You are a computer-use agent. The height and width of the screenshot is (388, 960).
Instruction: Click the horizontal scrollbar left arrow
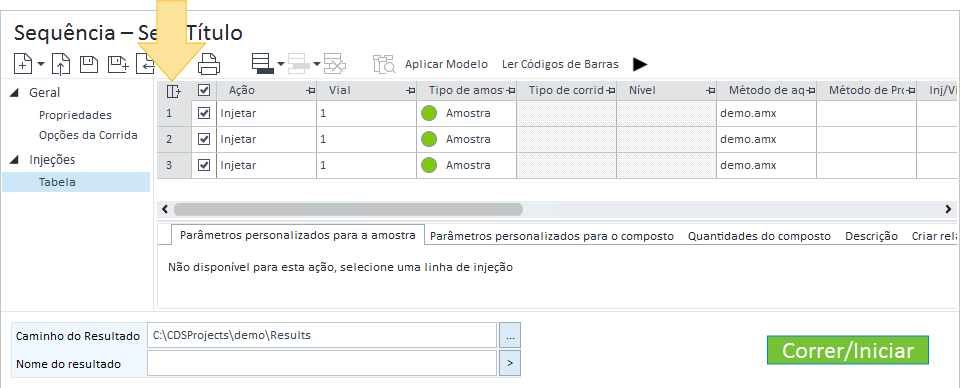(164, 209)
